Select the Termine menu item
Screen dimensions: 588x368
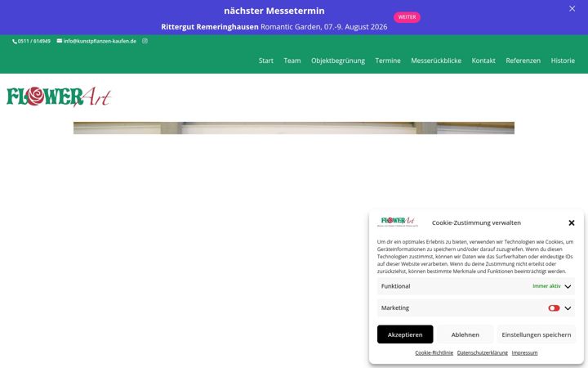(388, 61)
